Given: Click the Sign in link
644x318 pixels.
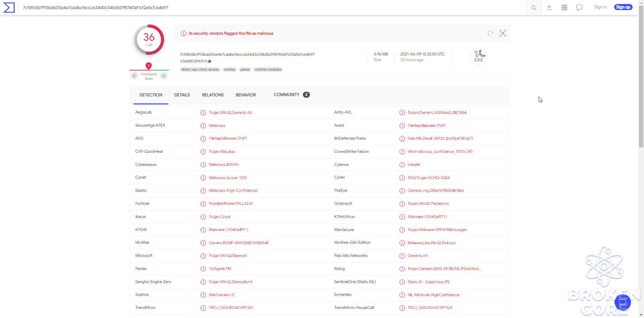Looking at the screenshot, I should (600, 7).
